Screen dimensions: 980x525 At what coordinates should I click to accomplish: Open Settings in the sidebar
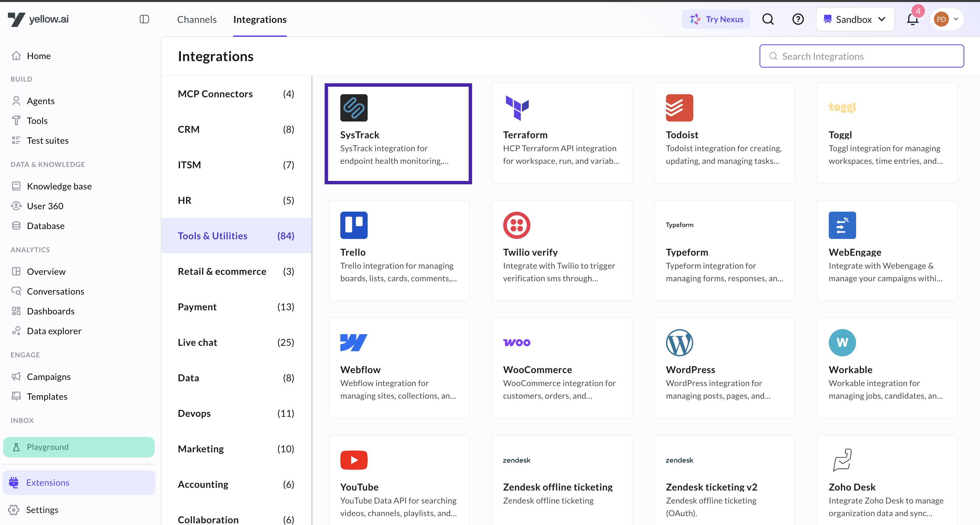coord(79,510)
